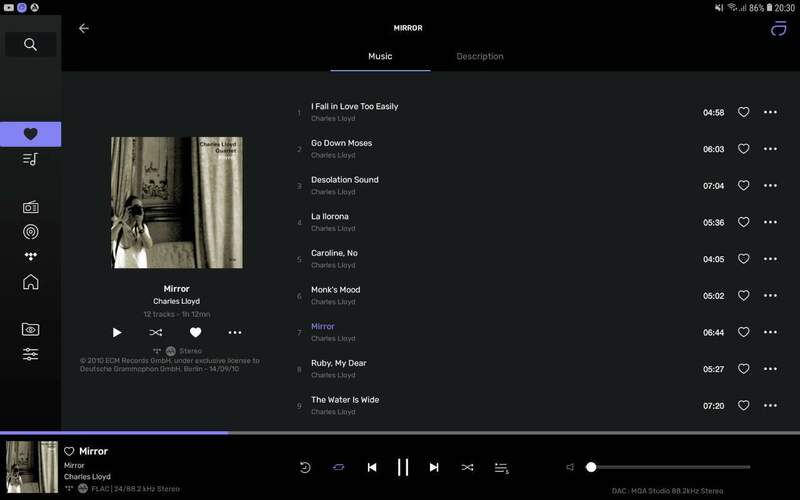Screen dimensions: 800x500
Task: Open the Charles Lloyd artist link under album title
Action: coord(176,301)
